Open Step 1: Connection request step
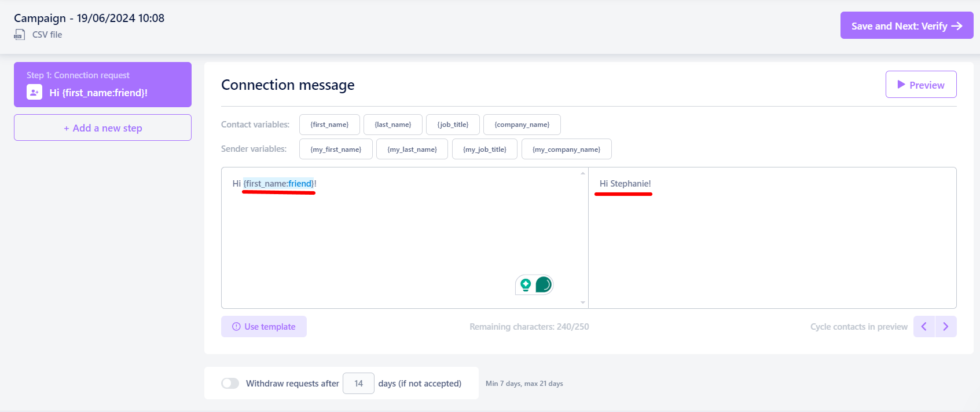980x412 pixels. (x=102, y=85)
